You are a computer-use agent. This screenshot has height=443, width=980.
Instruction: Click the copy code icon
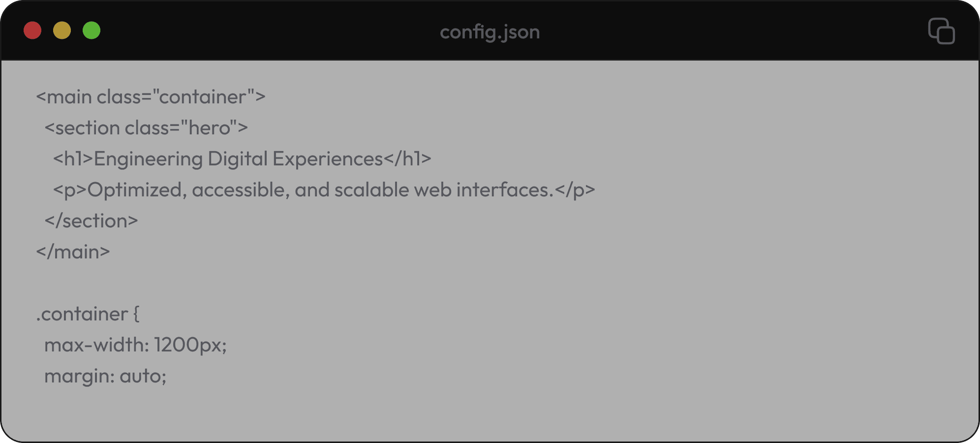tap(942, 31)
